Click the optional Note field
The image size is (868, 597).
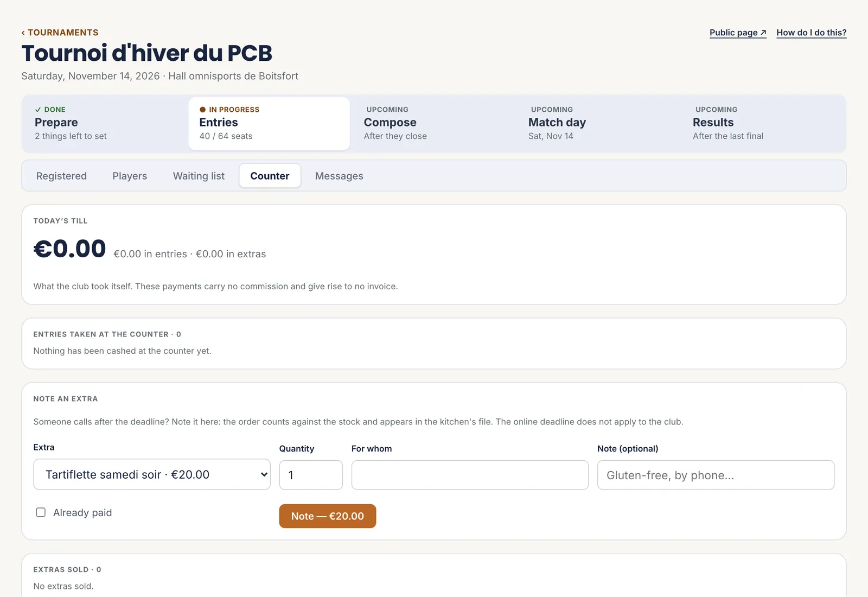pyautogui.click(x=716, y=475)
